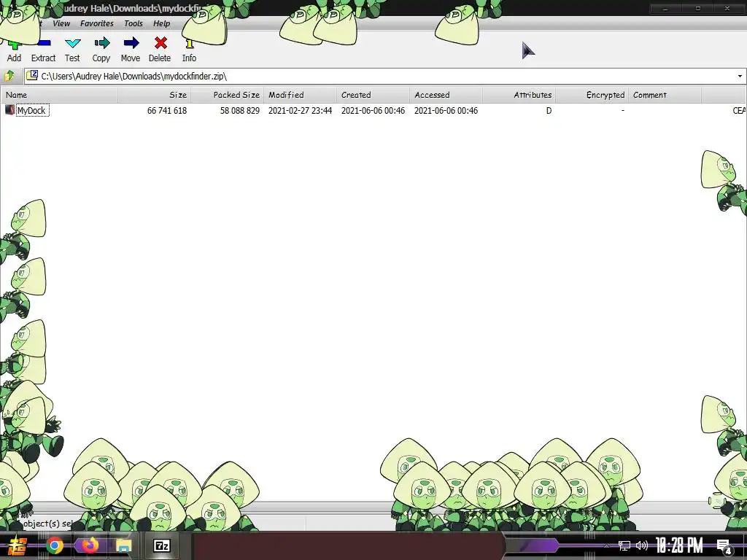
Task: Open the volume tray icon
Action: click(x=642, y=545)
